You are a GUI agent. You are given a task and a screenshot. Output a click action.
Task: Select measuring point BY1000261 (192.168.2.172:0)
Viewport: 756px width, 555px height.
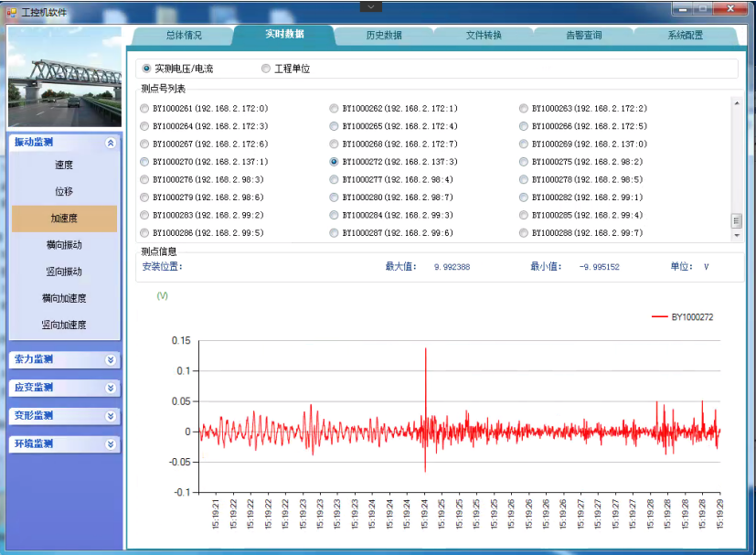144,109
